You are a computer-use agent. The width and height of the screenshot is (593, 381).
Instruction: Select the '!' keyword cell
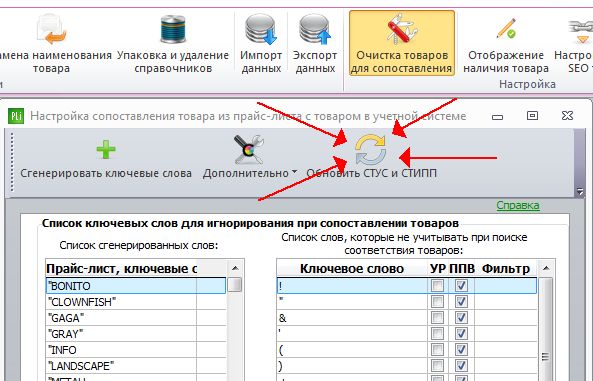[x=352, y=286]
